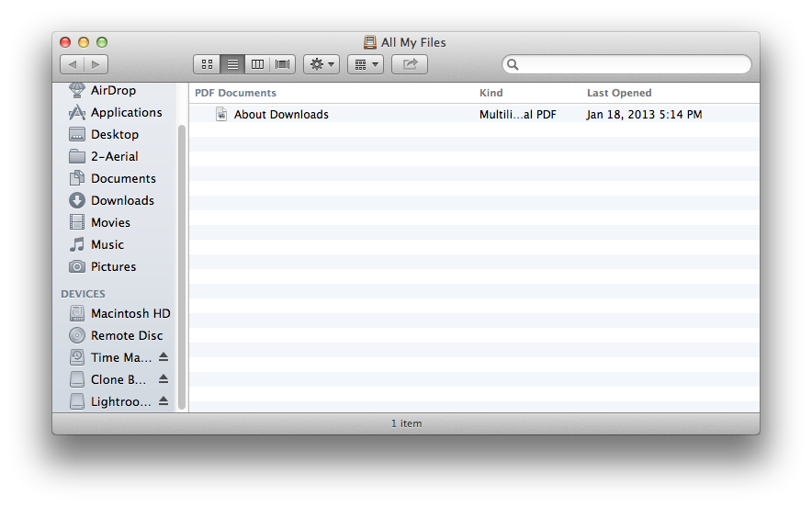Image resolution: width=812 pixels, height=507 pixels.
Task: Click the 1 item status text
Action: click(407, 423)
